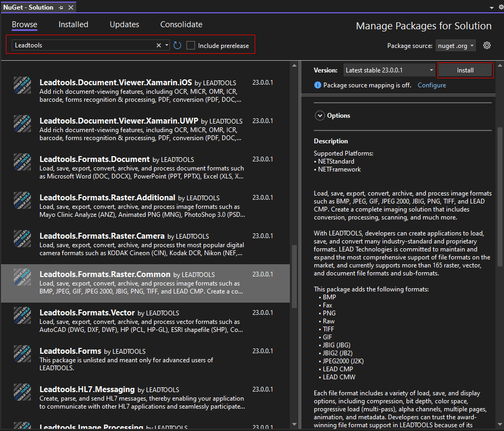Open the Package source dropdown
This screenshot has width=504, height=431.
pos(456,46)
